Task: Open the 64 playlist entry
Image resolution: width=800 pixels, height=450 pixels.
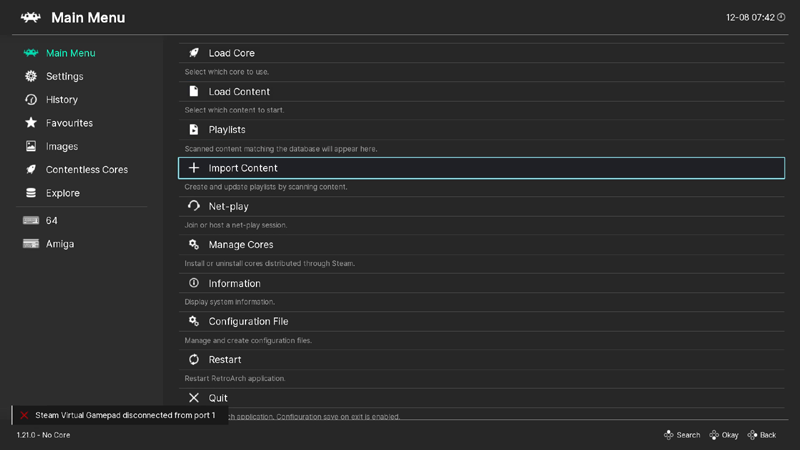Action: tap(52, 220)
